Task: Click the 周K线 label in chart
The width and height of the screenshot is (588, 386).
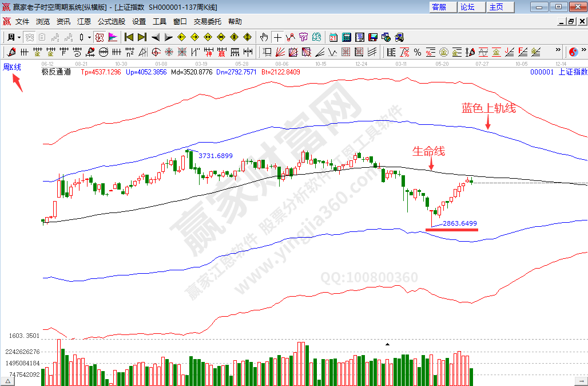Action: tap(12, 67)
